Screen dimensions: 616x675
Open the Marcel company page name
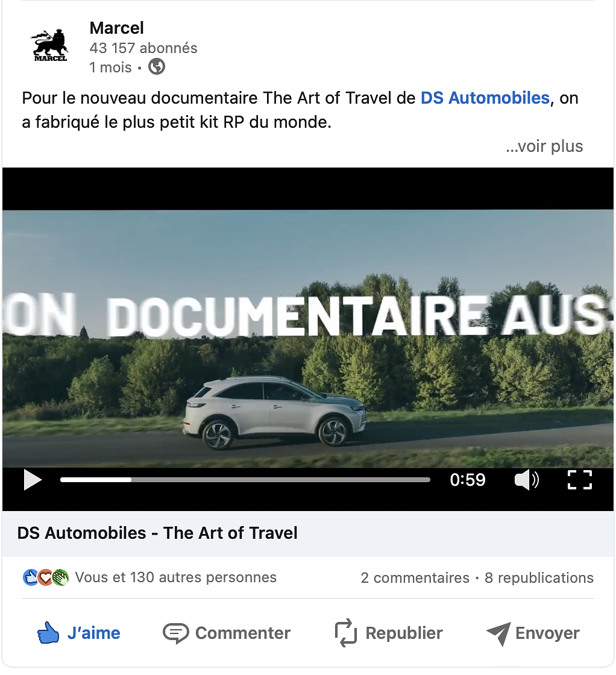117,28
